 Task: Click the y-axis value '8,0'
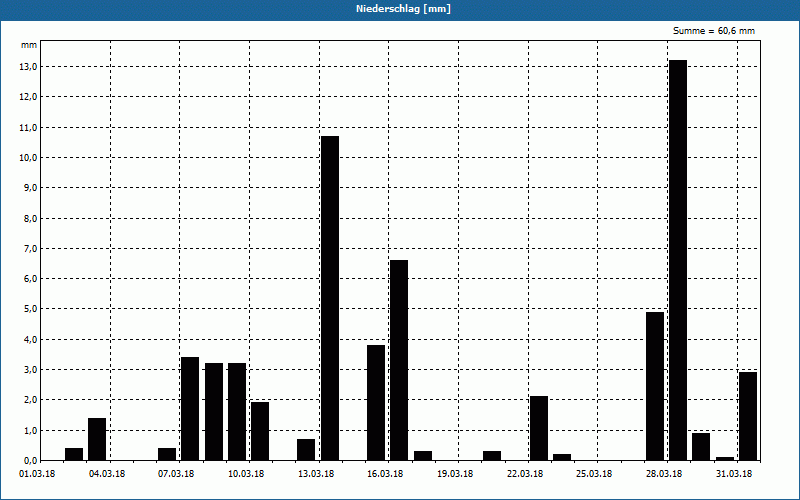(30, 218)
